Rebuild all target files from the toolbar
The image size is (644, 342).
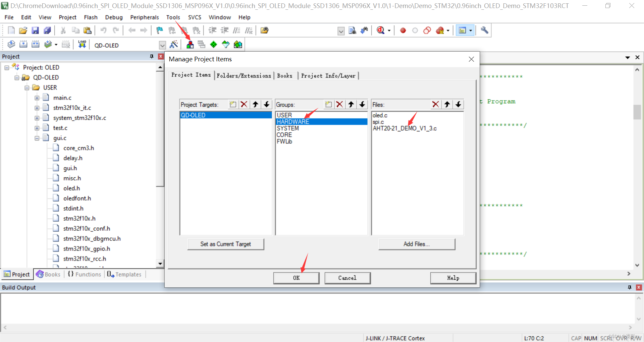35,44
